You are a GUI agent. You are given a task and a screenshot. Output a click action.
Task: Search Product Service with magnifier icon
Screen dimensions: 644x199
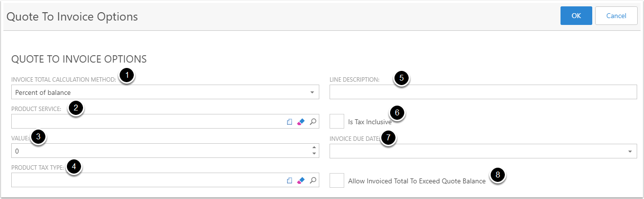(x=313, y=122)
